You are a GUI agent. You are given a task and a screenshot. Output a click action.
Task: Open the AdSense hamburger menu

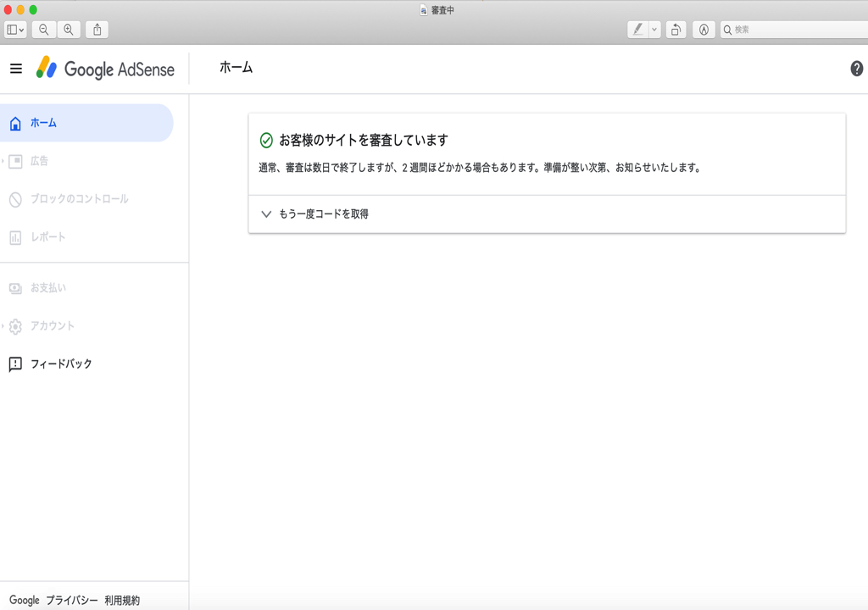(x=16, y=69)
